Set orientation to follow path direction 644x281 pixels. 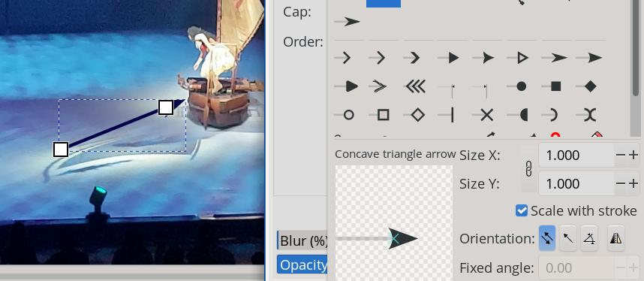[x=568, y=239]
